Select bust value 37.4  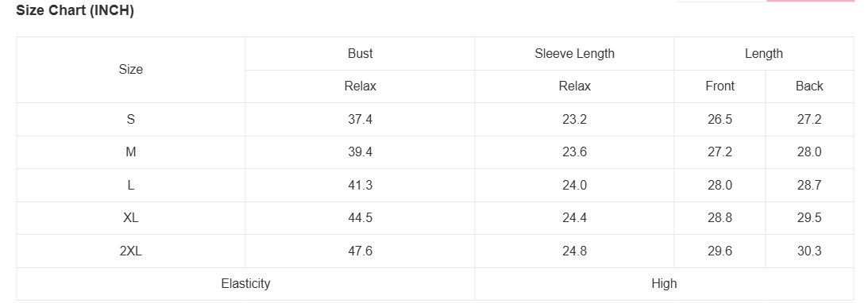(360, 119)
